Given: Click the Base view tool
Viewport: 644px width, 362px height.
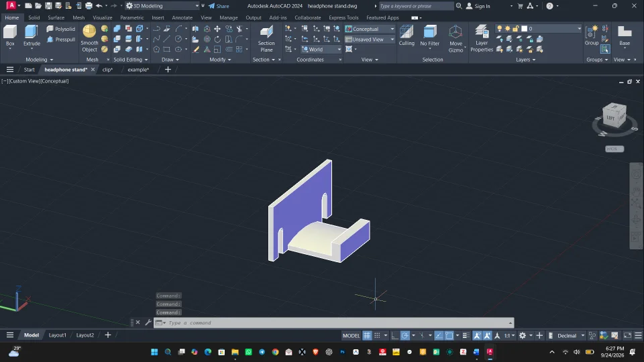Looking at the screenshot, I should pyautogui.click(x=625, y=35).
